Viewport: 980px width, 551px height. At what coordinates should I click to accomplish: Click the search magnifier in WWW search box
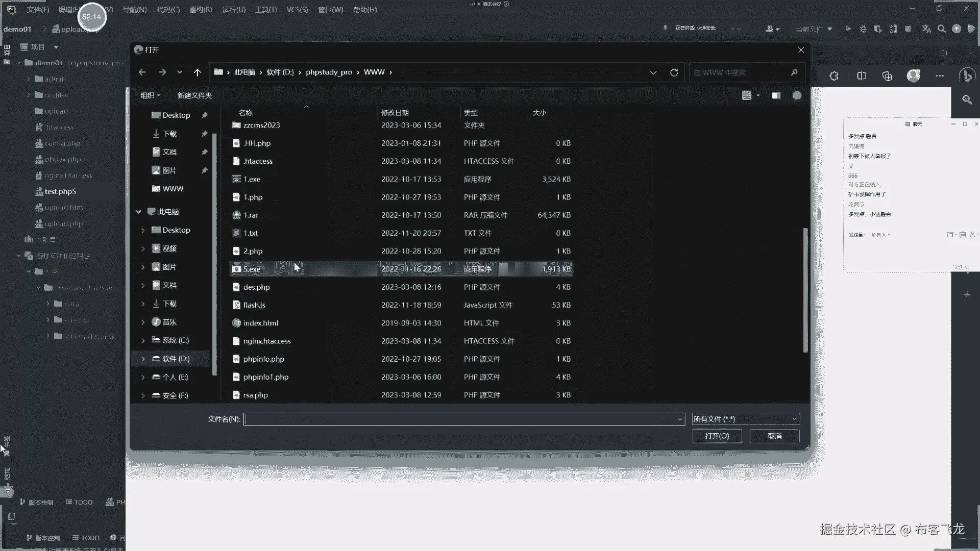[x=794, y=72]
